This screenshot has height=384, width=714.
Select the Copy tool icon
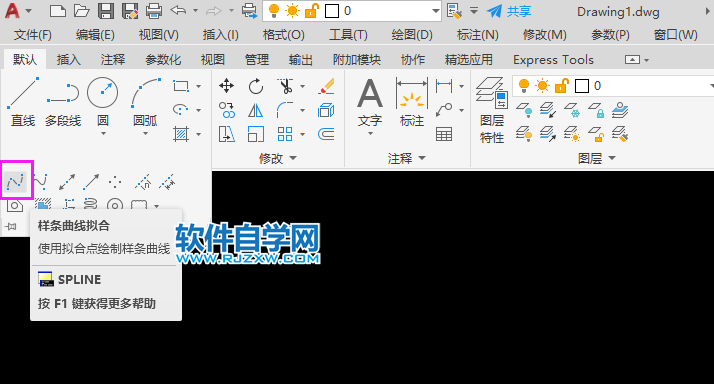point(226,110)
